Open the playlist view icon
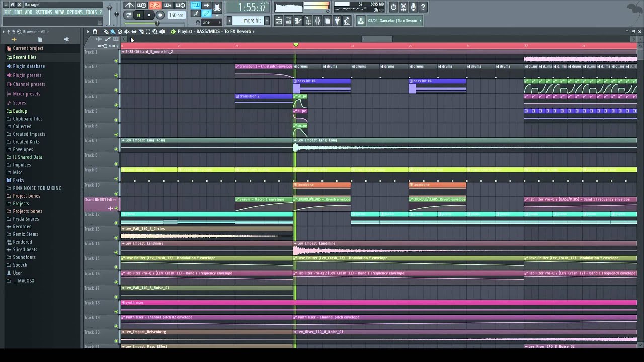 click(x=279, y=21)
